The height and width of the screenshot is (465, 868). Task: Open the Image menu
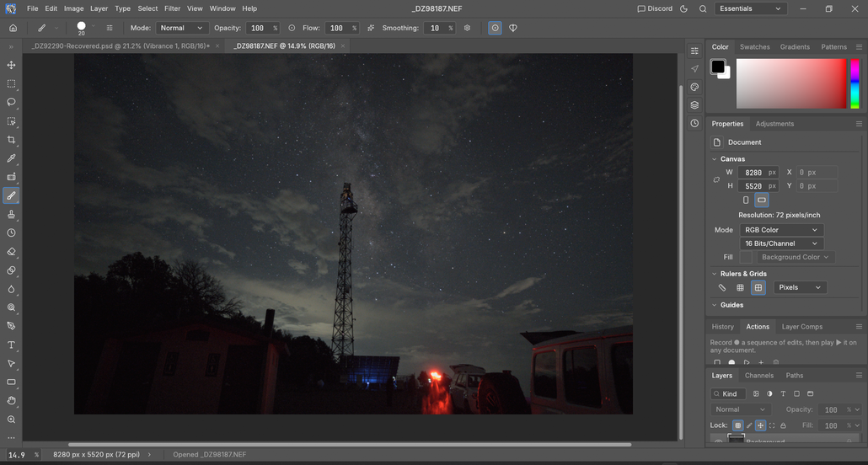(73, 9)
